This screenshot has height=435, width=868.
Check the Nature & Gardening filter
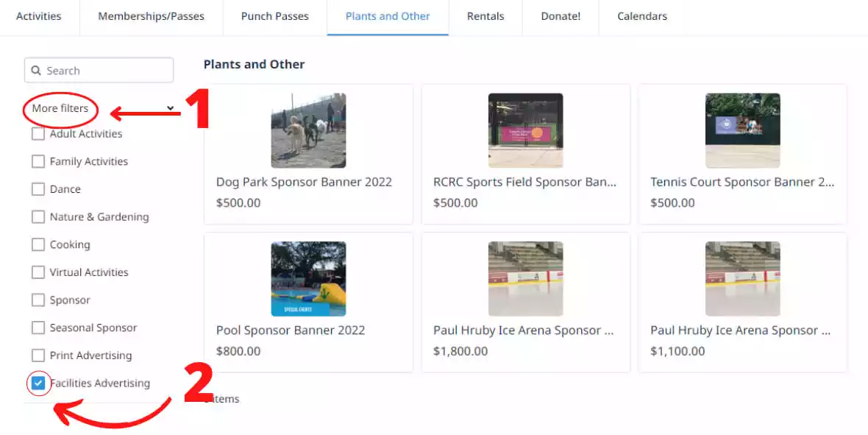coord(38,216)
